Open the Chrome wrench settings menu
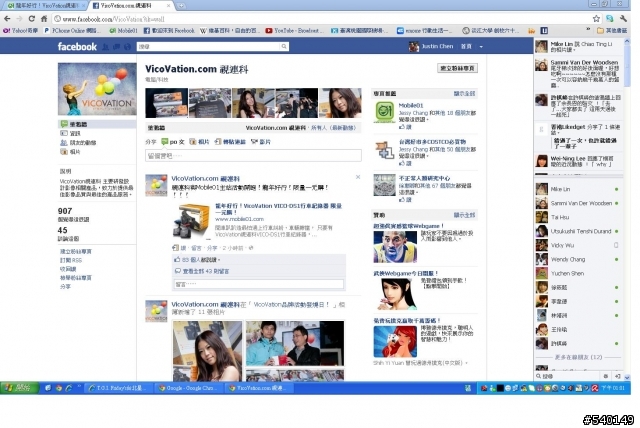The image size is (640, 428). coord(623,19)
